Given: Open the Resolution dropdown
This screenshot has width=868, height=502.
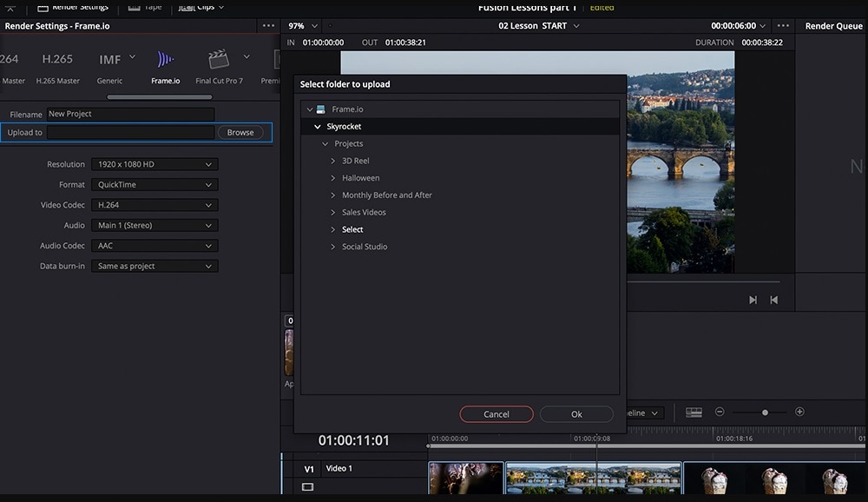Looking at the screenshot, I should pos(155,164).
